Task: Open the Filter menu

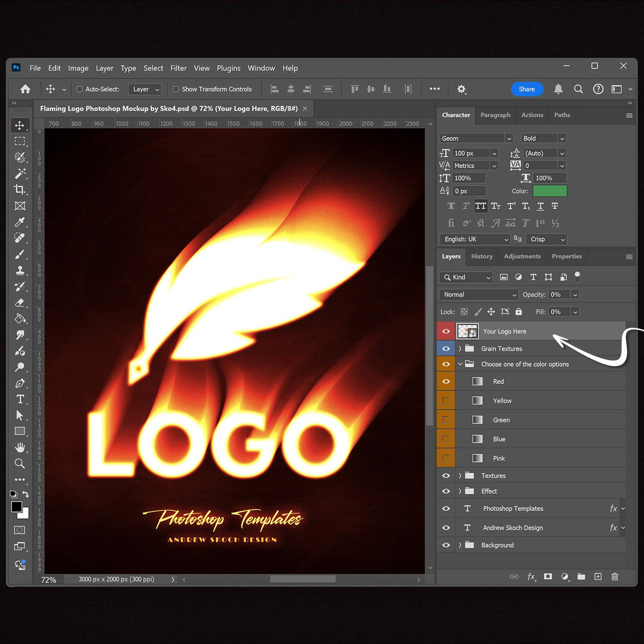Action: pyautogui.click(x=178, y=68)
